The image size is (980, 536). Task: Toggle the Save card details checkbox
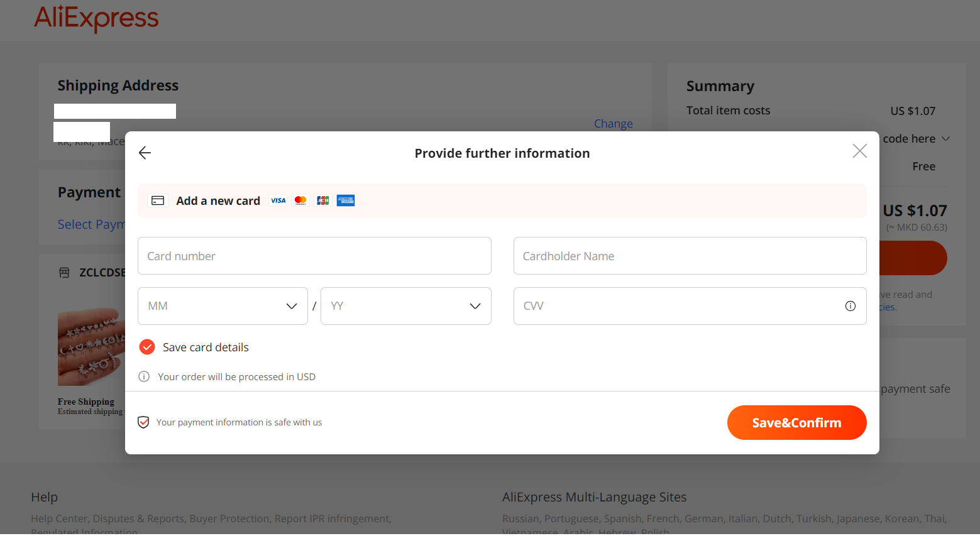coord(147,347)
